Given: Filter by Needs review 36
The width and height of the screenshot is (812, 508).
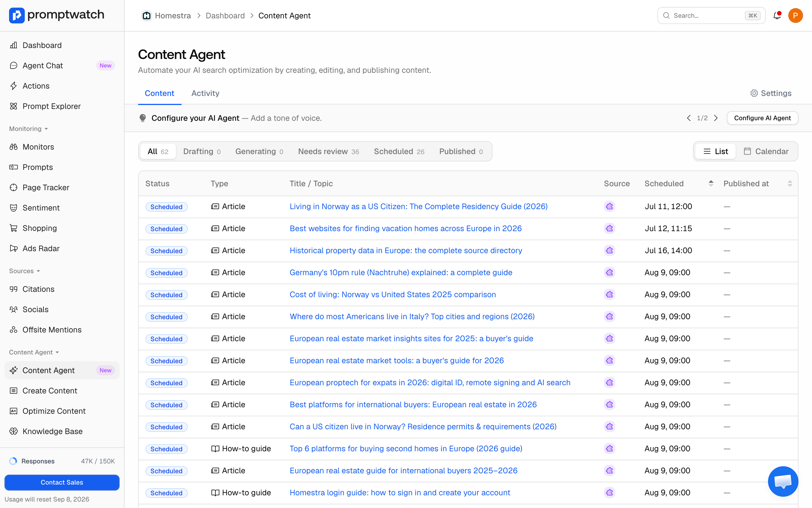Looking at the screenshot, I should point(328,151).
